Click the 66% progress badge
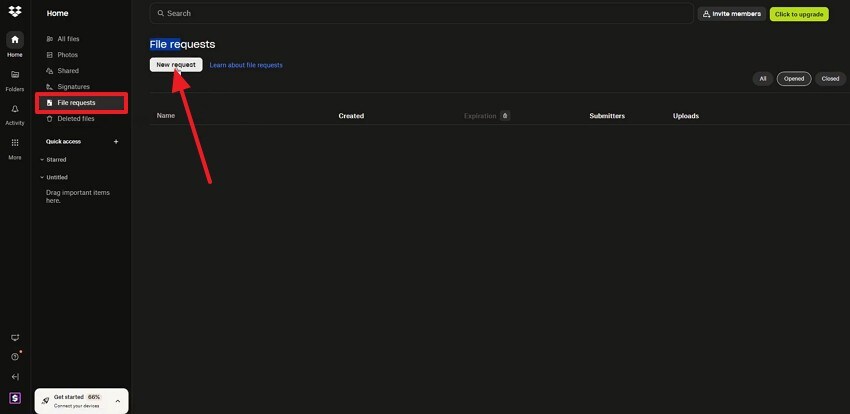Image resolution: width=850 pixels, height=414 pixels. pos(94,397)
